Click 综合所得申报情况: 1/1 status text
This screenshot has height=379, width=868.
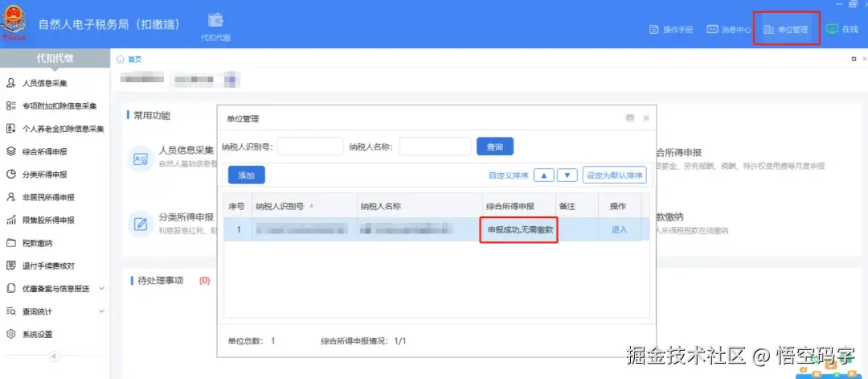point(363,340)
